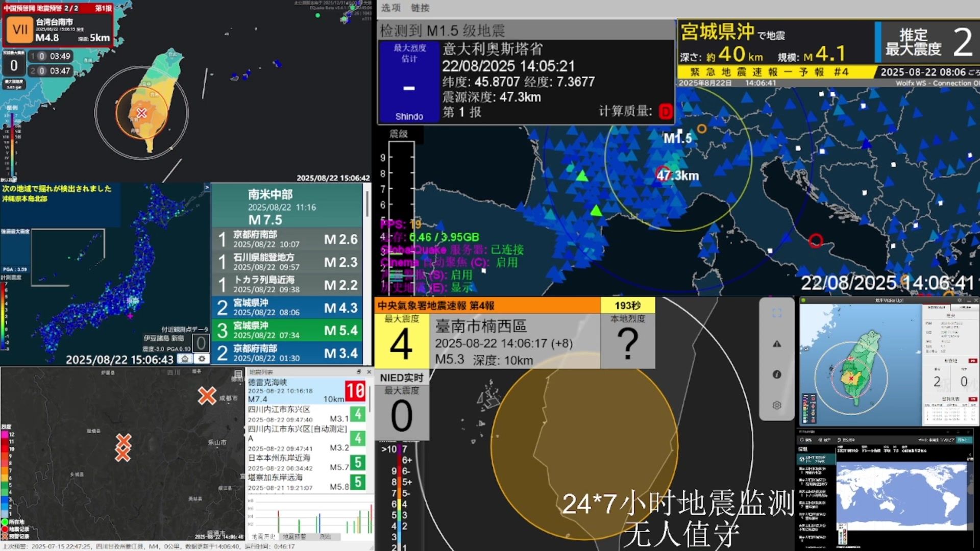Select the 四川内江市东兴区[自动测定] M3.2 entry
Viewport: 980px width, 551px height.
(307, 438)
